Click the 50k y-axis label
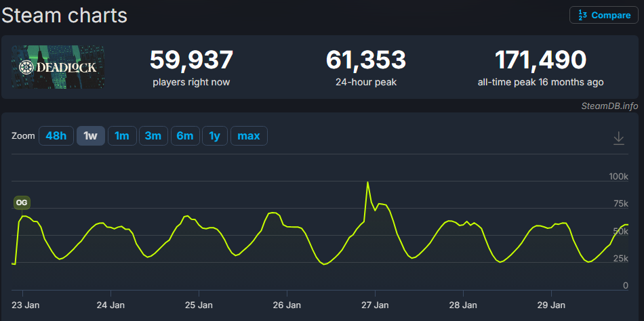Viewport: 644px width, 321px height. (x=620, y=231)
